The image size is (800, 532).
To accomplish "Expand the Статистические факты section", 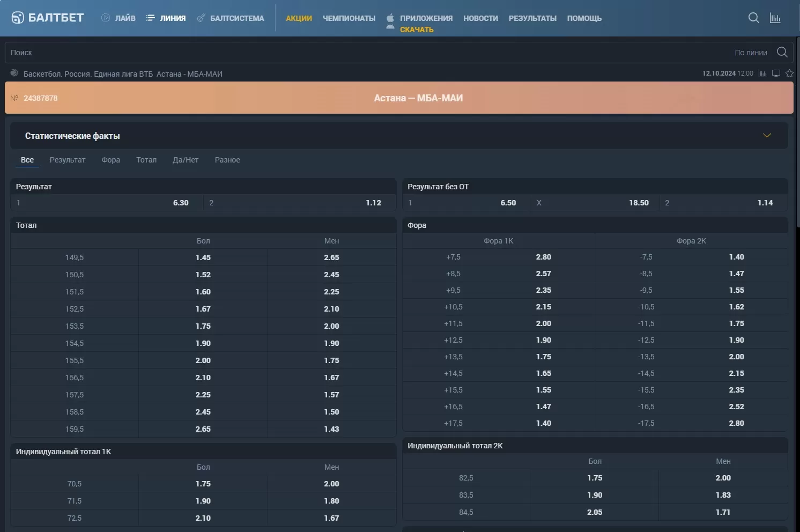I will [x=767, y=136].
